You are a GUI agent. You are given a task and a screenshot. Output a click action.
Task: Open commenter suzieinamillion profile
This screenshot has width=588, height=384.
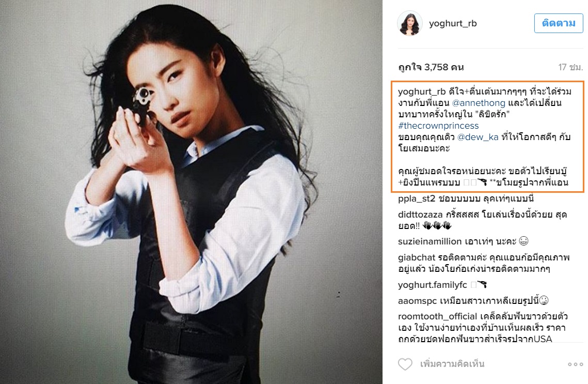click(430, 241)
